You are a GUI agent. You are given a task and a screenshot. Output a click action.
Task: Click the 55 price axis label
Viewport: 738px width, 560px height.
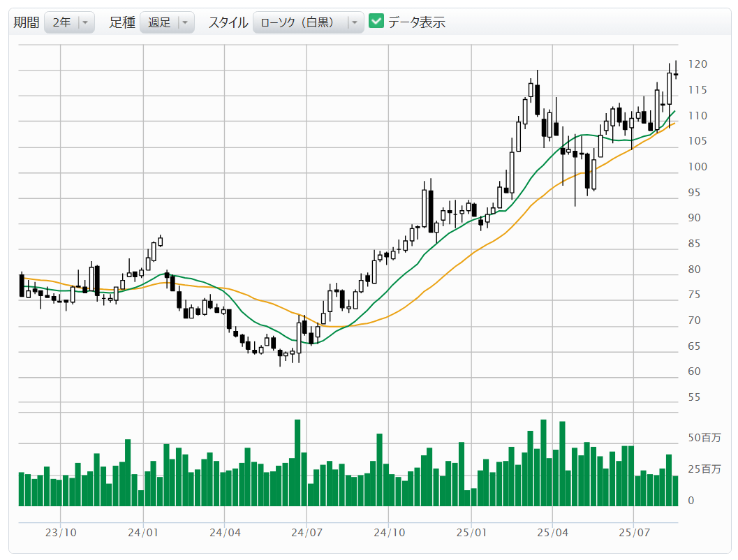coord(694,397)
